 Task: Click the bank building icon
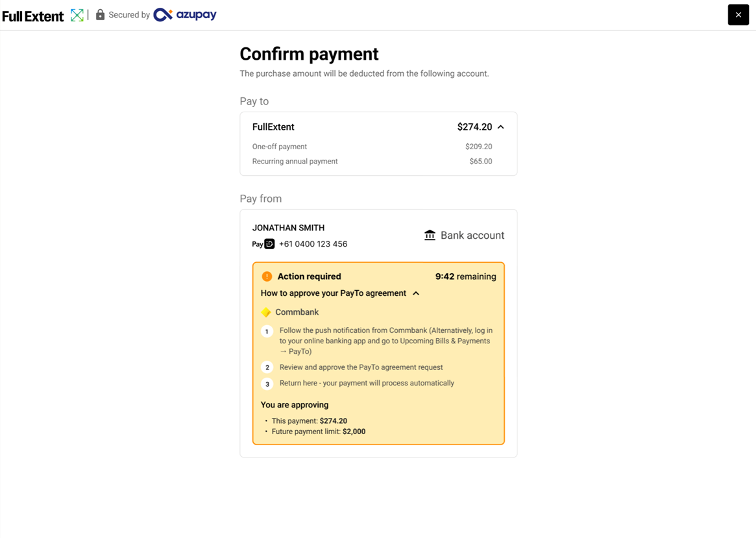pos(430,236)
